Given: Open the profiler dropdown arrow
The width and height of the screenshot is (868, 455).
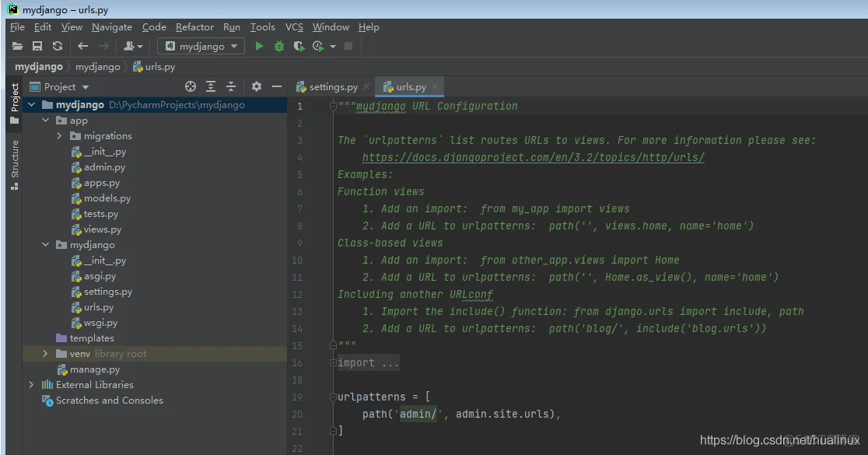Looking at the screenshot, I should pyautogui.click(x=333, y=47).
